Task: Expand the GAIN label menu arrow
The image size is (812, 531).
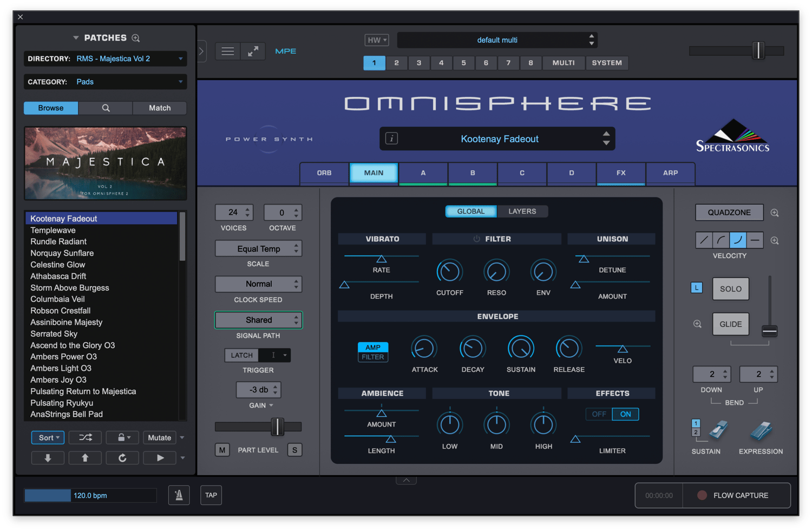Action: click(x=271, y=405)
